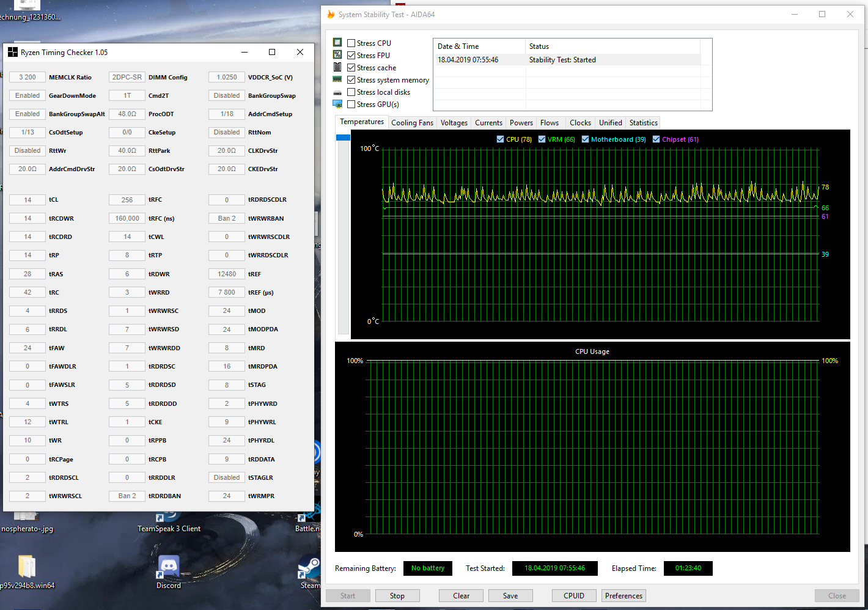Image resolution: width=868 pixels, height=610 pixels.
Task: Switch to the Currents tab
Action: point(488,123)
